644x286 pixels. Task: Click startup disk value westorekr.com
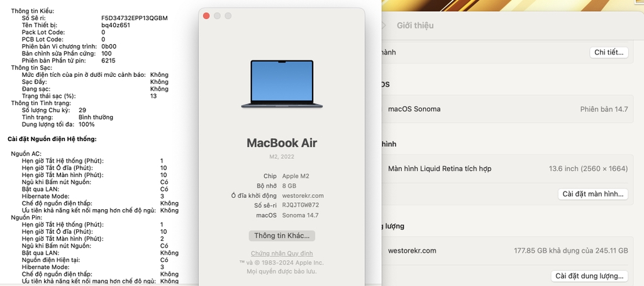pos(303,196)
